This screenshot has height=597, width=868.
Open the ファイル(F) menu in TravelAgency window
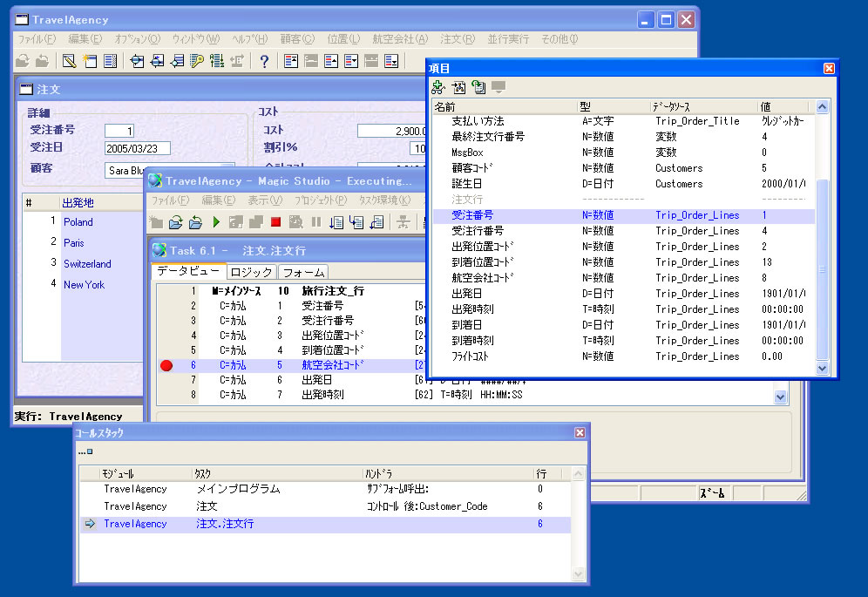tap(37, 38)
